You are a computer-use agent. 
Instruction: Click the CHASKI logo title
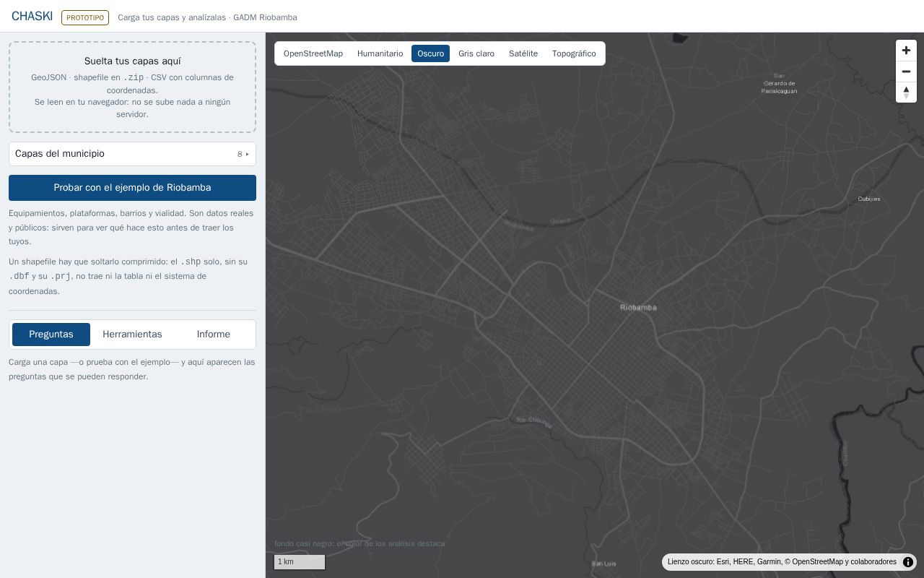[x=32, y=17]
